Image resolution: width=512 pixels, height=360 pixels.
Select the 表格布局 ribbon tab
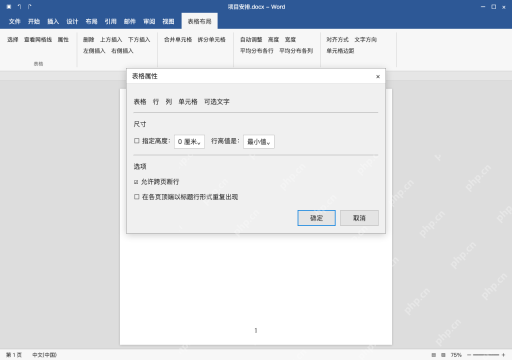(200, 22)
